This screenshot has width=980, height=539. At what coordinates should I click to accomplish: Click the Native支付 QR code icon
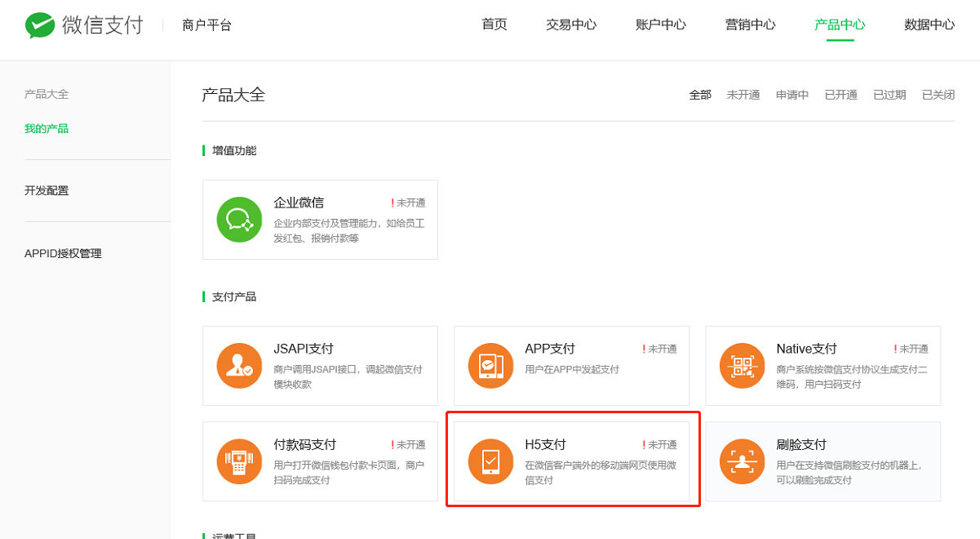point(742,366)
